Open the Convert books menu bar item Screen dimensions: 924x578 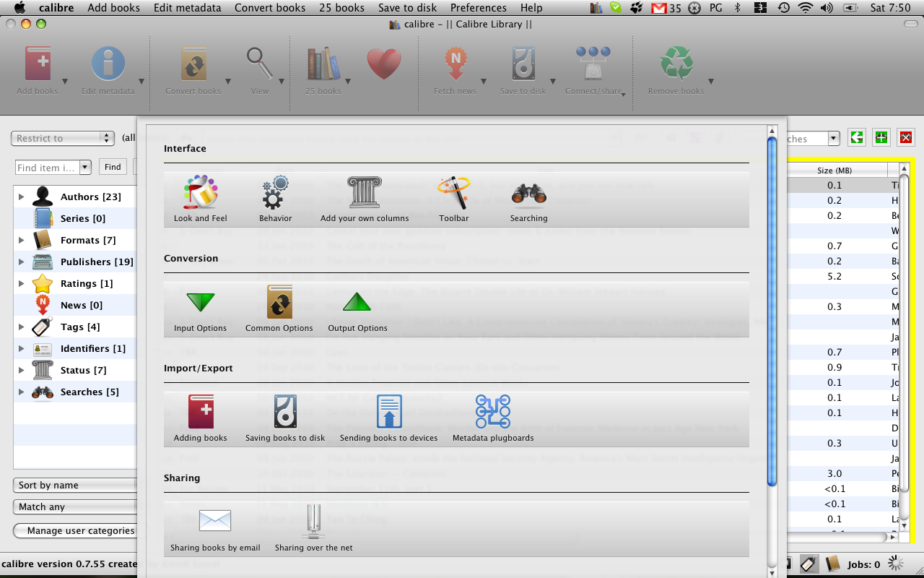pyautogui.click(x=270, y=8)
